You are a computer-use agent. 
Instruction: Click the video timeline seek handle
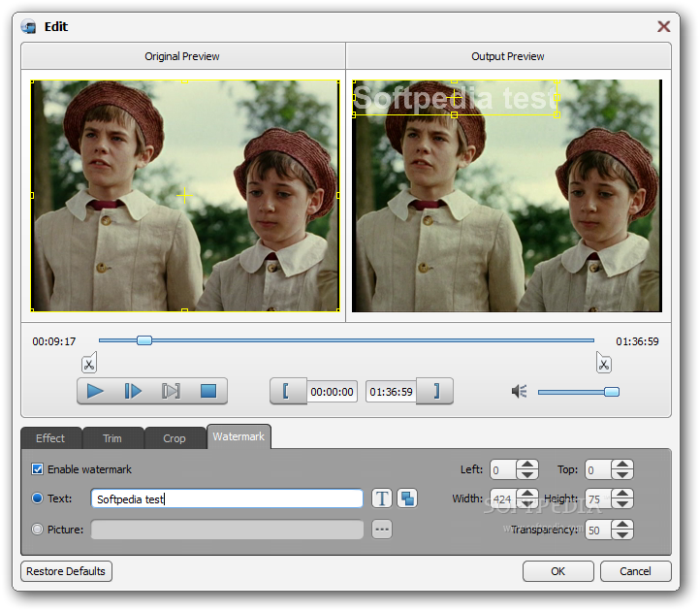pyautogui.click(x=144, y=340)
